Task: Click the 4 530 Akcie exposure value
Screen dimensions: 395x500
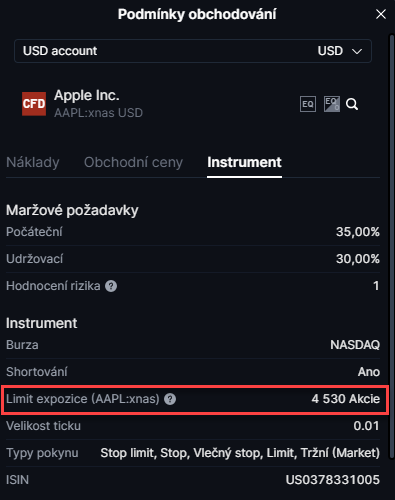Action: 346,399
